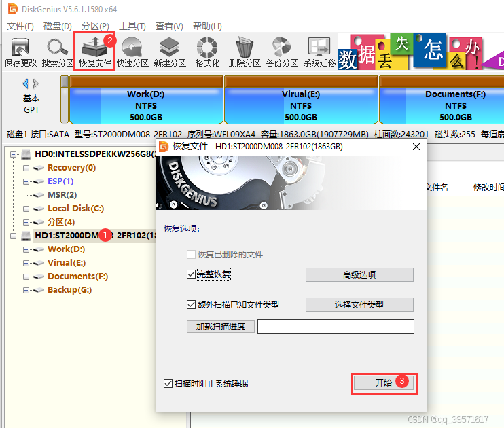Expand the Recovery(0) partition node
The height and width of the screenshot is (428, 504).
[x=26, y=168]
